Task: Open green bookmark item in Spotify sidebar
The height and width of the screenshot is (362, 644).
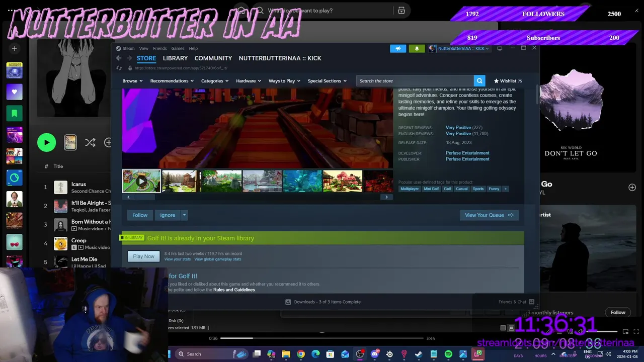Action: [x=14, y=114]
